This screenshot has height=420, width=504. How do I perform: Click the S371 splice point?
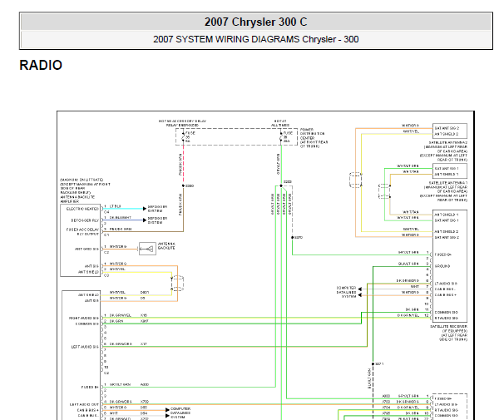coord(373,364)
